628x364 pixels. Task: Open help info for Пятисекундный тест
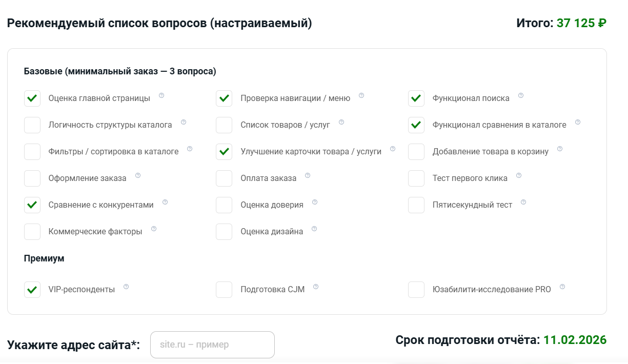click(523, 201)
